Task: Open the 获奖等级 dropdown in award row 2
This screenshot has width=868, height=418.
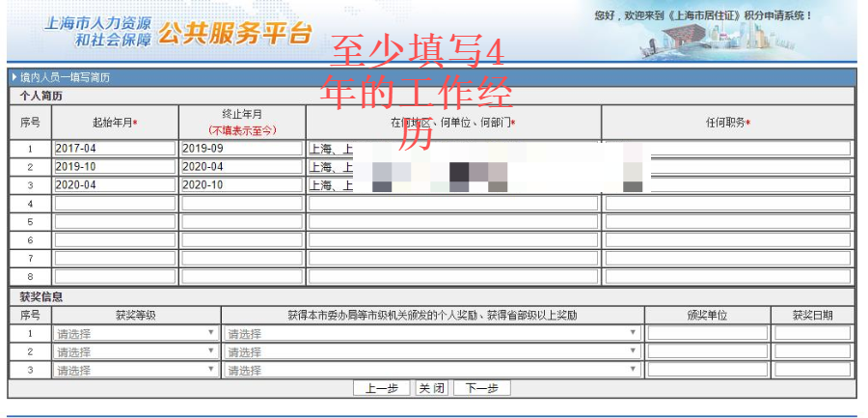Action: point(136,352)
